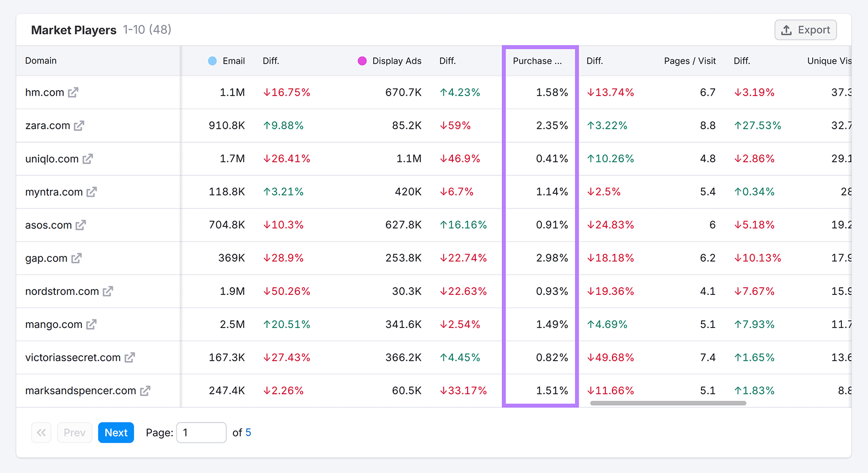Click the 0.41% purchase value for uniqlo.com
Image resolution: width=868 pixels, height=473 pixels.
(552, 159)
